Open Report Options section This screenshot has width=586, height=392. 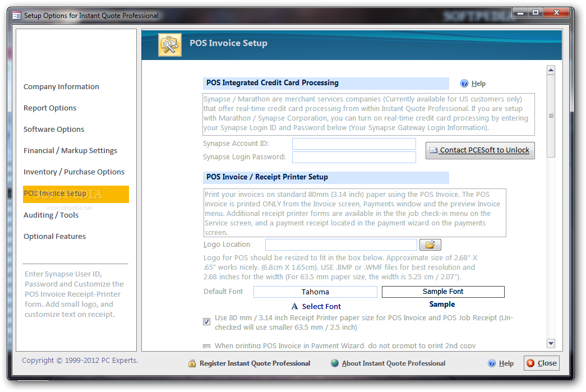(x=50, y=108)
